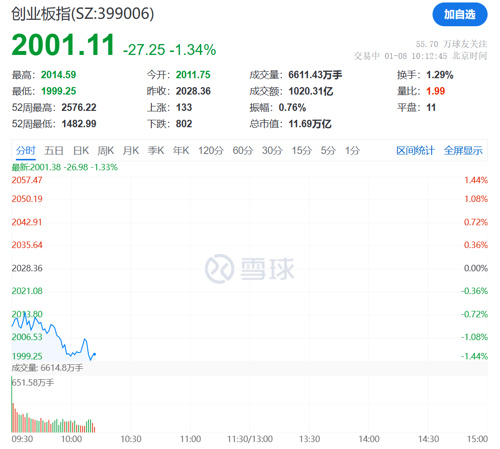Switch to the 五日 tab
Image resolution: width=500 pixels, height=449 pixels.
pyautogui.click(x=54, y=151)
